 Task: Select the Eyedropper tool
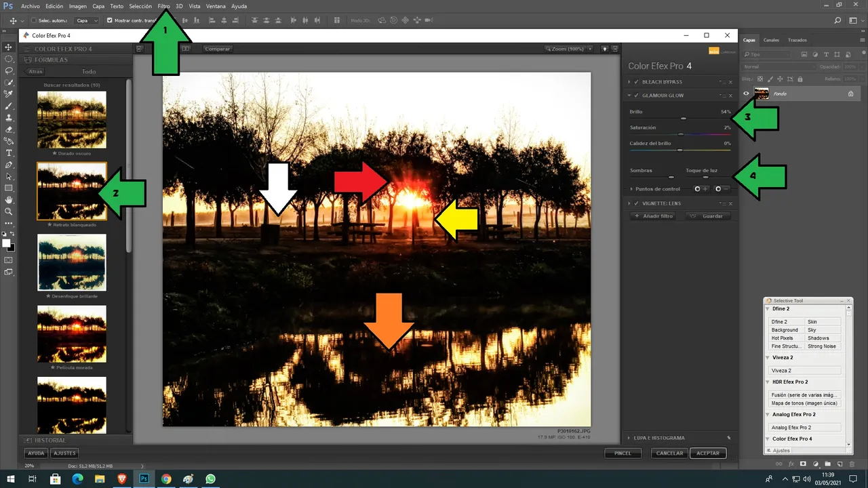[9, 94]
